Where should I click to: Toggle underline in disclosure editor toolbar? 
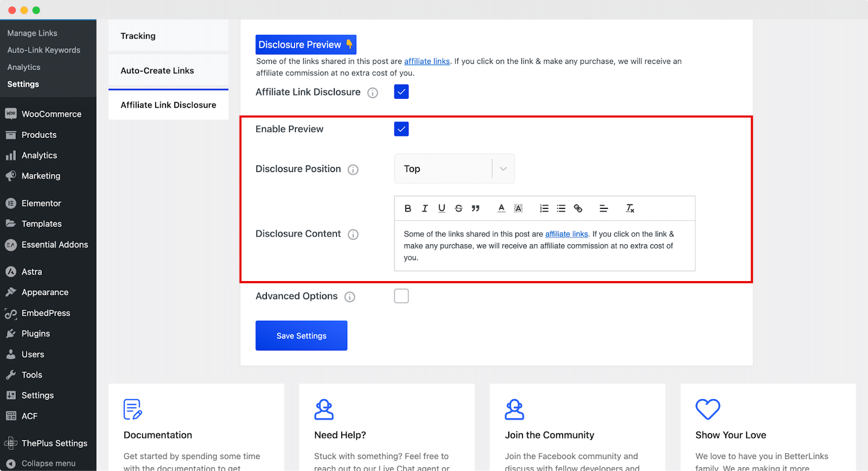[442, 208]
